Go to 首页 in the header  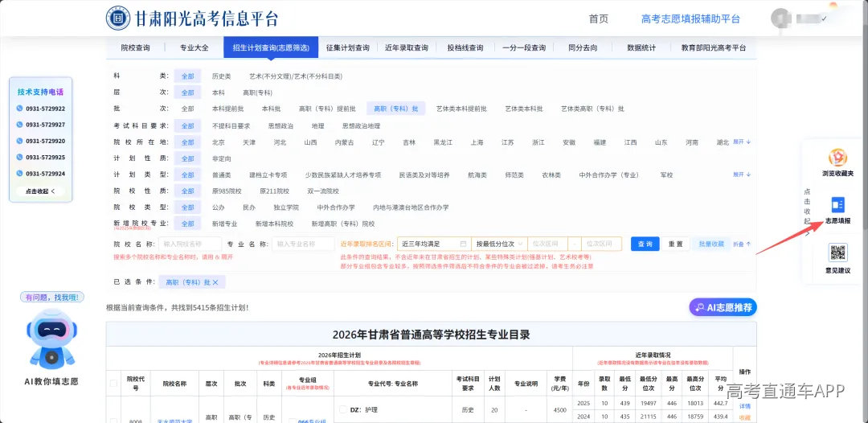click(x=599, y=18)
